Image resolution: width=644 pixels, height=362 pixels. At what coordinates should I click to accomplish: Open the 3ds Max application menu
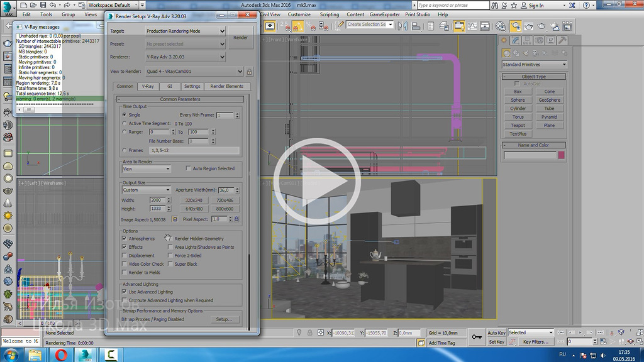coord(8,8)
